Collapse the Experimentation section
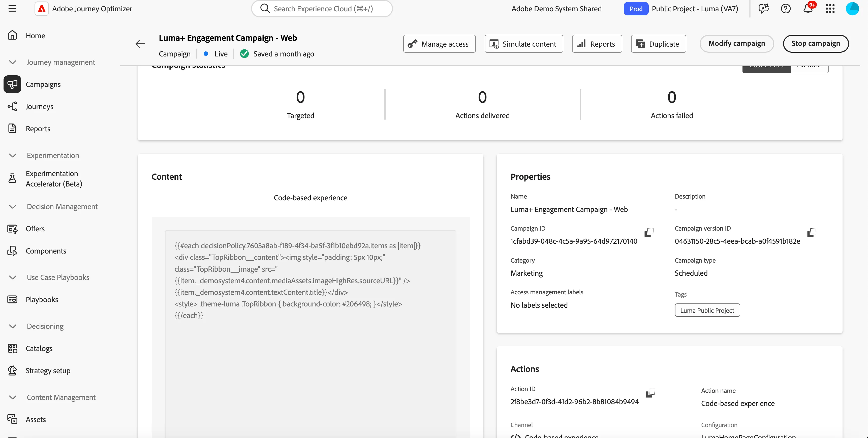This screenshot has height=438, width=868. point(12,156)
